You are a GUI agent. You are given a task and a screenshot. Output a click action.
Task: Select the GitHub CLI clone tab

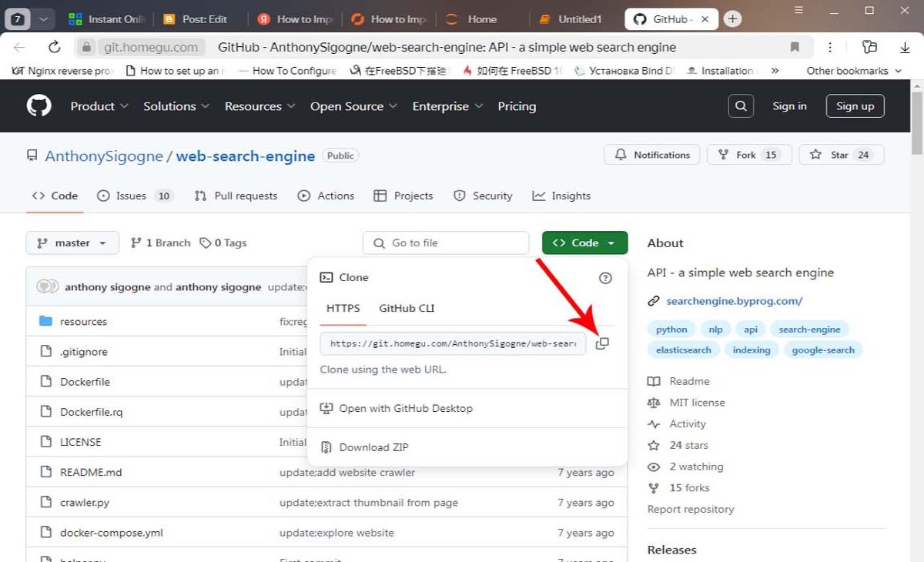click(407, 308)
